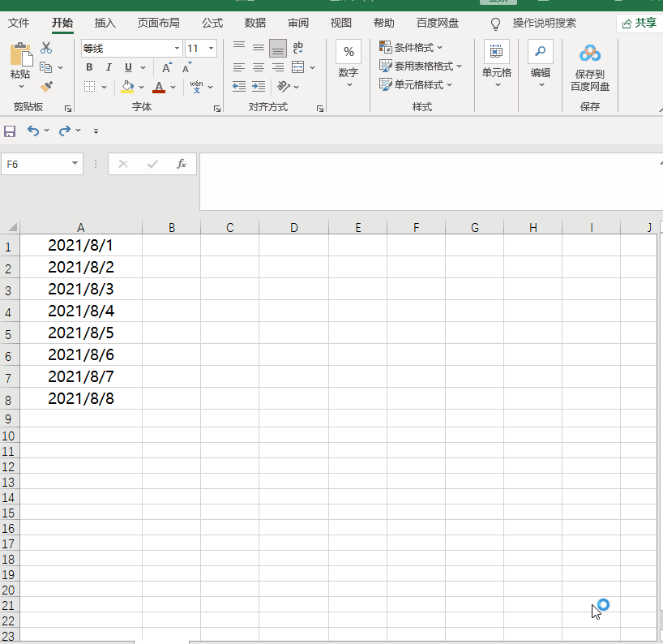Switch to the View tab
This screenshot has height=644, width=663.
340,23
